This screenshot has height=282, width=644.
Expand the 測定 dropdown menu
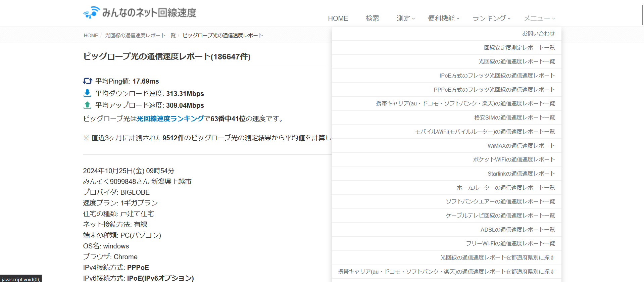[406, 18]
